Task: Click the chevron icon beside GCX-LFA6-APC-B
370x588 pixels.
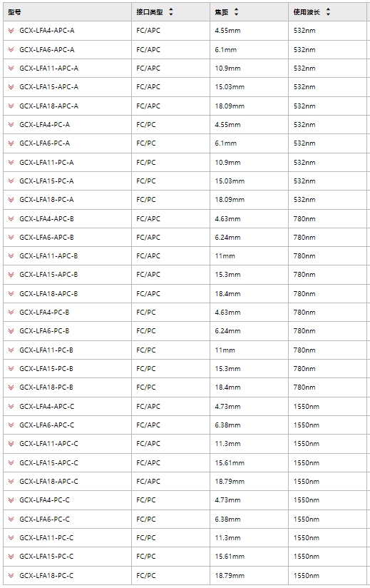Action: point(11,238)
